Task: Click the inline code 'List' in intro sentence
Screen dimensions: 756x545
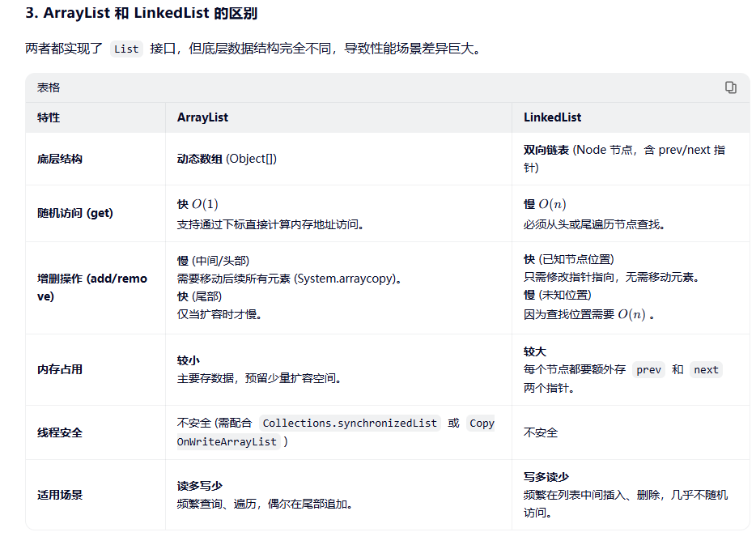Action: 126,49
